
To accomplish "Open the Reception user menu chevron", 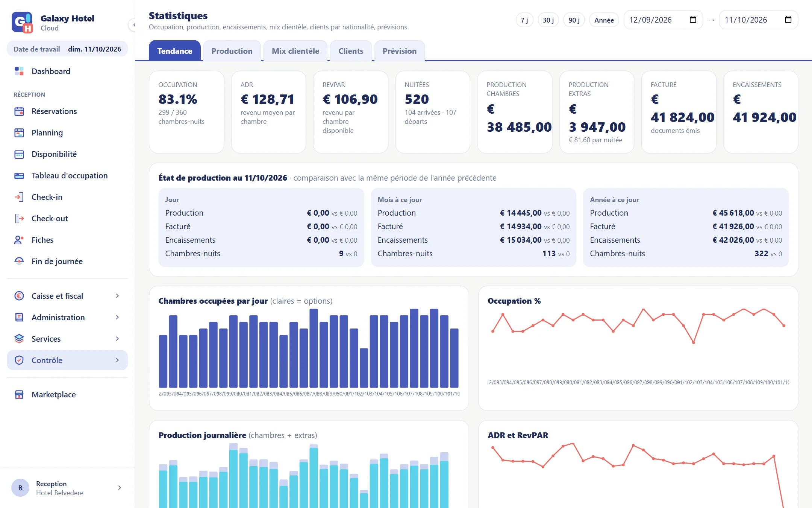I will tap(120, 488).
